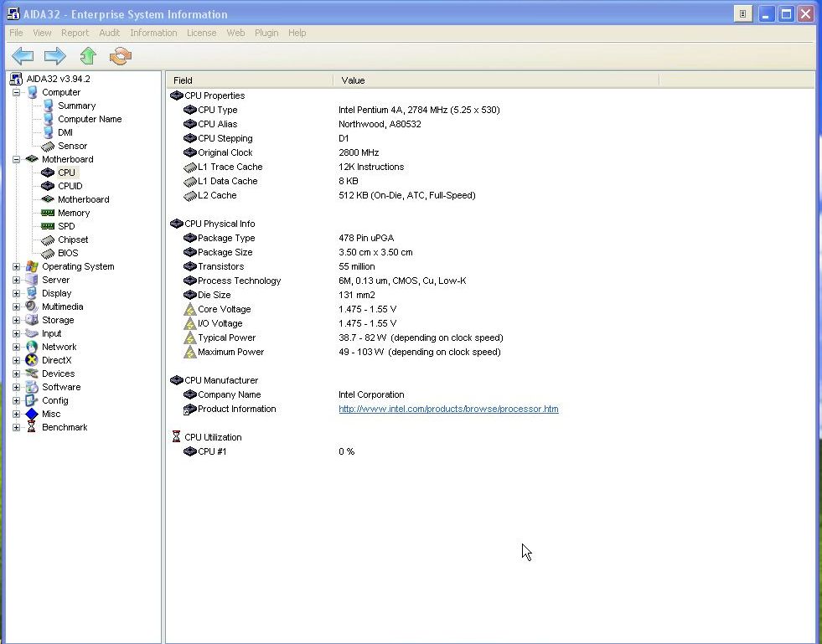Click the CPU Utilization hourglass icon

(176, 436)
